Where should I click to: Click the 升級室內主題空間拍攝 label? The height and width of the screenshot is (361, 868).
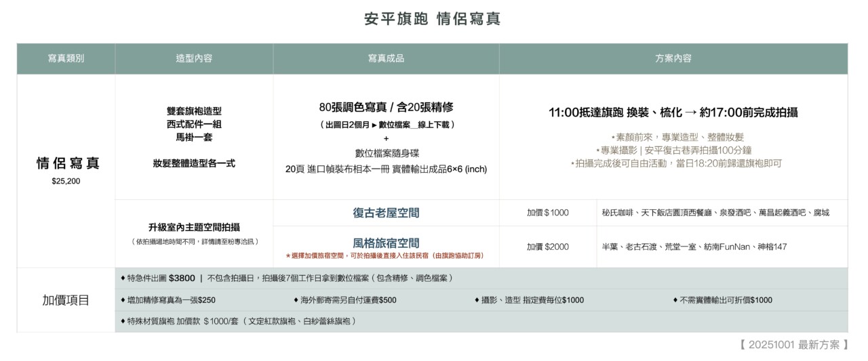(x=194, y=228)
